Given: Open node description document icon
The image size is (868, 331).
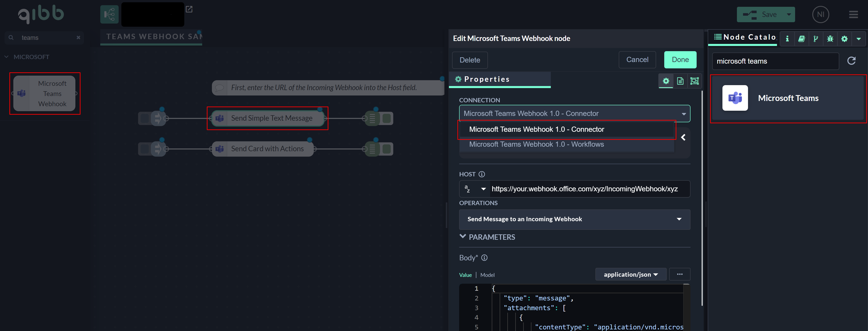Looking at the screenshot, I should click(680, 81).
